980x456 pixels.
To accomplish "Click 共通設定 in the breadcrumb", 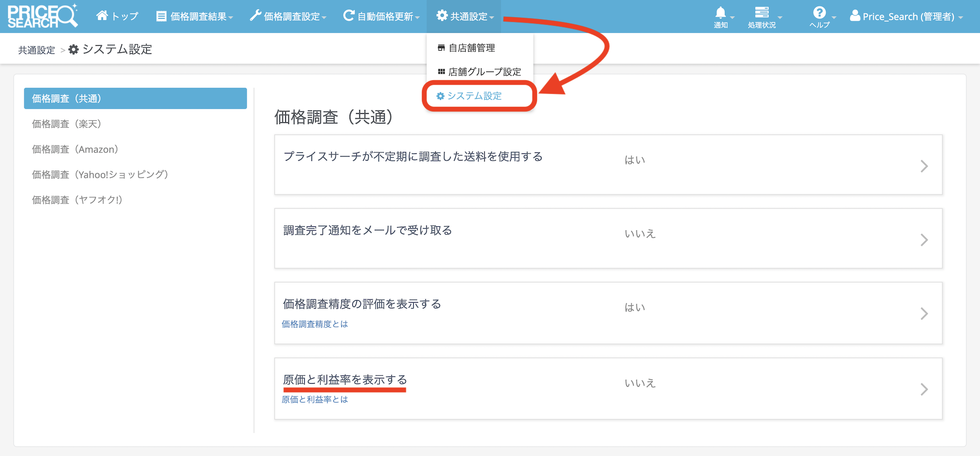I will [x=37, y=50].
